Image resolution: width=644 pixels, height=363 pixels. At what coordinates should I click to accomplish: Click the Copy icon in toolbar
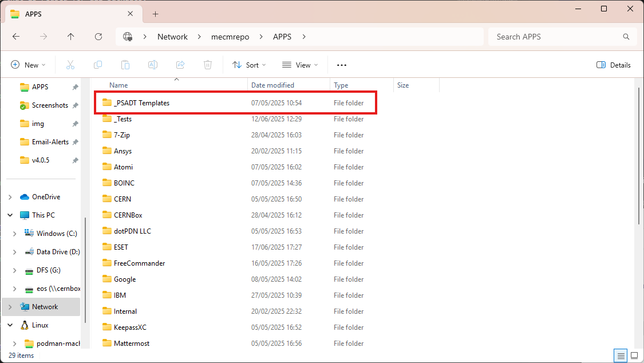[98, 65]
